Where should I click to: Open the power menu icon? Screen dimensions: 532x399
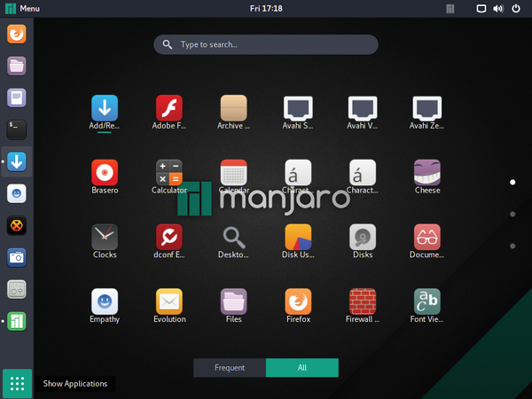[x=516, y=9]
